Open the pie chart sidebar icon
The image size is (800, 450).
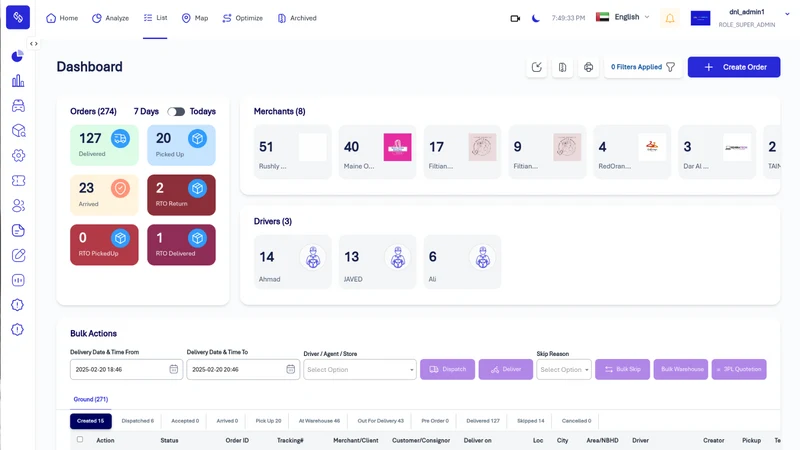tap(18, 56)
